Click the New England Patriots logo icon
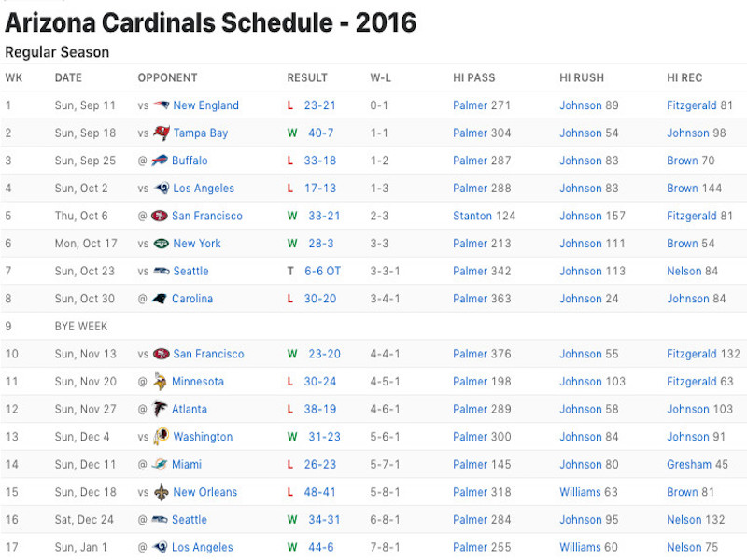747x560 pixels. point(162,105)
